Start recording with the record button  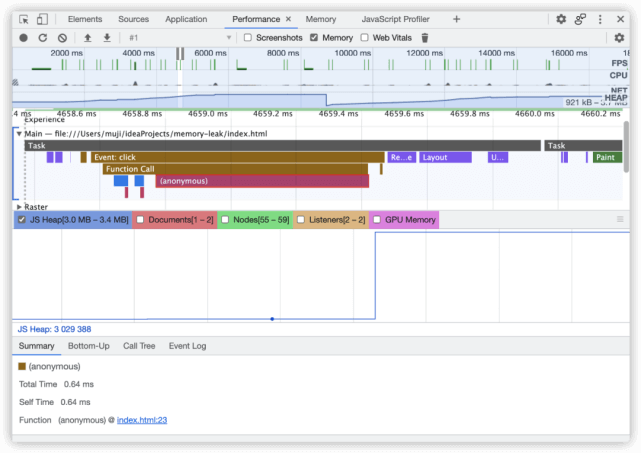[x=23, y=38]
